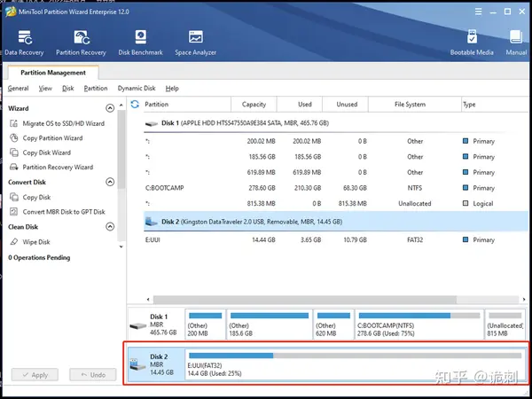532x399 pixels.
Task: Open the Dynamic Disk menu
Action: [137, 88]
